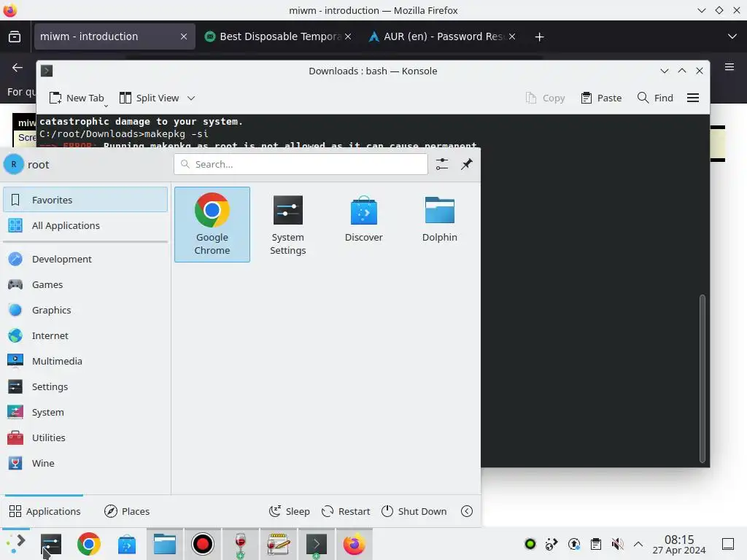Open Games category in launcher
This screenshot has height=560, width=747.
(85, 284)
